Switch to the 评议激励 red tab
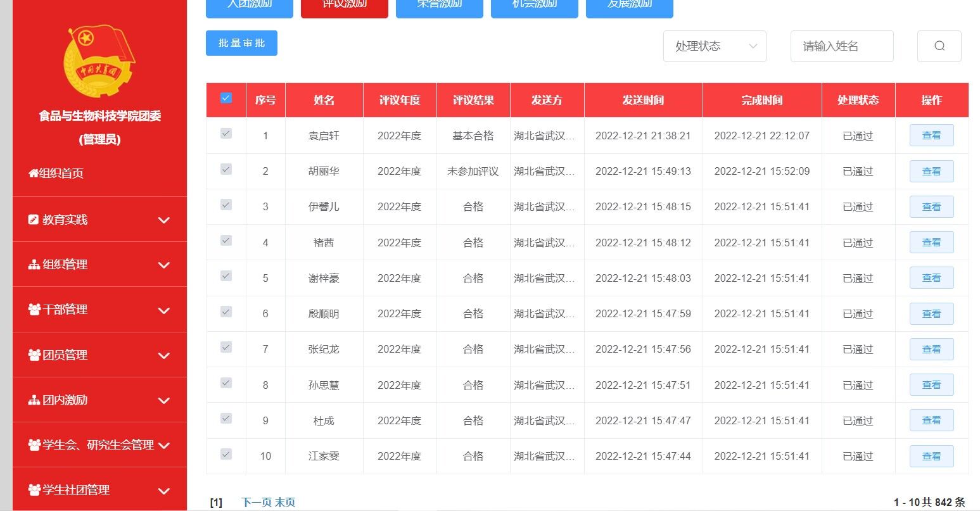The image size is (980, 511). [x=344, y=6]
